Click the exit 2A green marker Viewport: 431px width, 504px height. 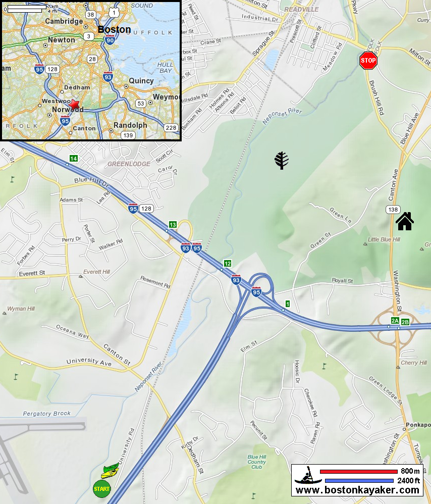[x=395, y=321]
